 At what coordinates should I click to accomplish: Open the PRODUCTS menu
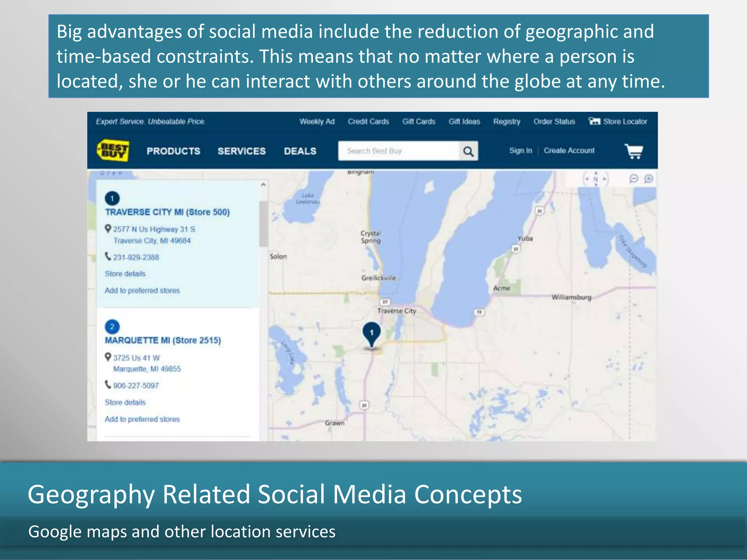[x=174, y=151]
